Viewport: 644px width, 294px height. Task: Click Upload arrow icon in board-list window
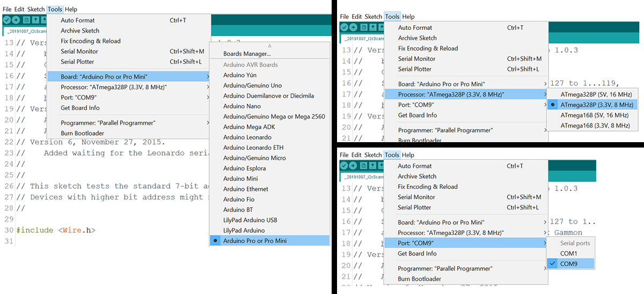[x=16, y=20]
